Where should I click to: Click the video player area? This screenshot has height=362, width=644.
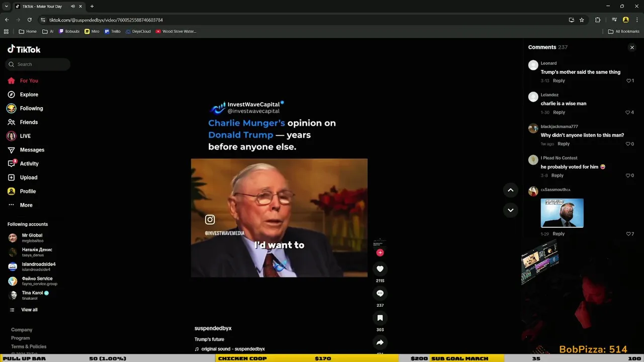pos(279,218)
